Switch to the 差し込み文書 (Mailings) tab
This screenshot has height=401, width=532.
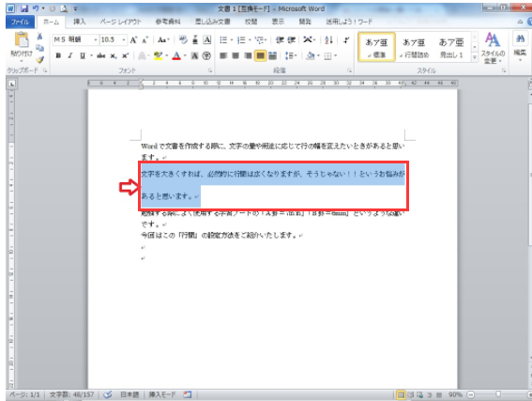point(212,22)
